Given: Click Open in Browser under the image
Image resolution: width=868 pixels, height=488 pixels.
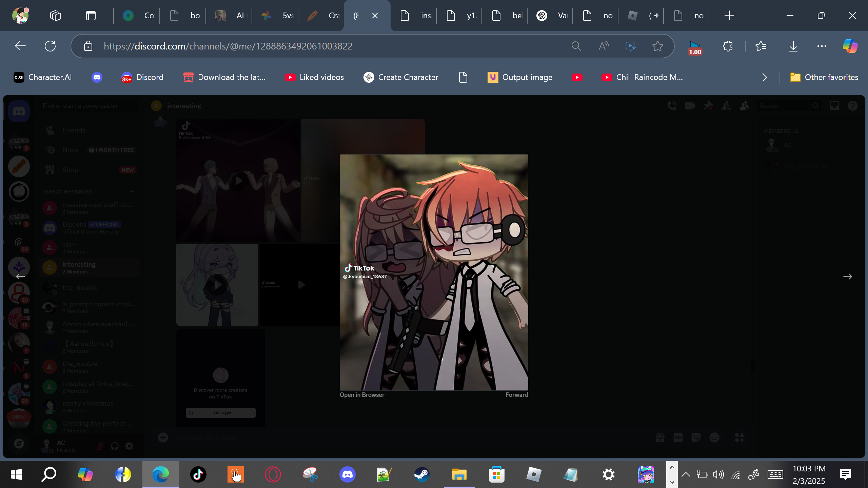Looking at the screenshot, I should coord(362,395).
